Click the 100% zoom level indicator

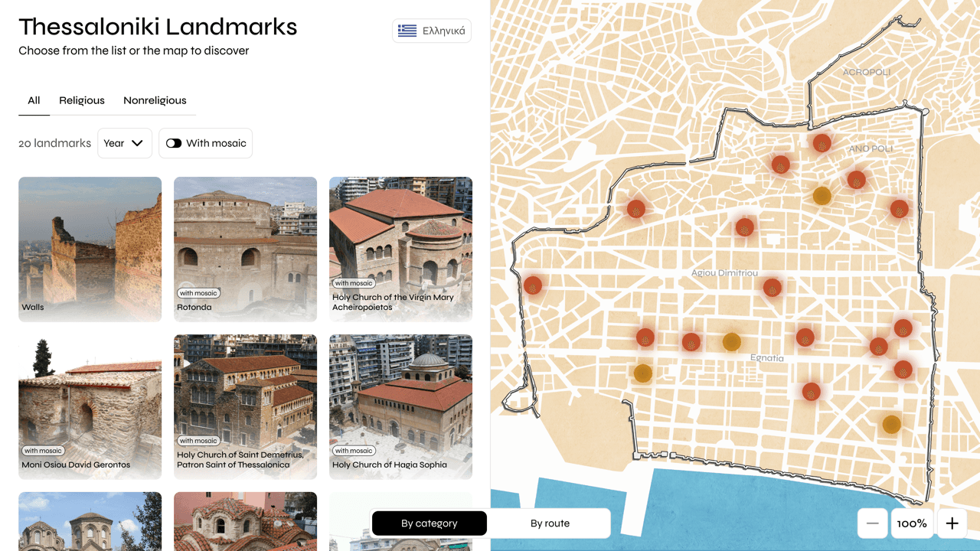click(x=912, y=523)
